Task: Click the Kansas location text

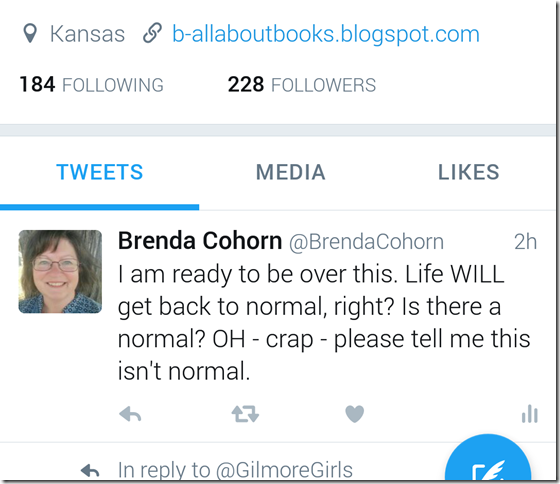Action: (88, 34)
